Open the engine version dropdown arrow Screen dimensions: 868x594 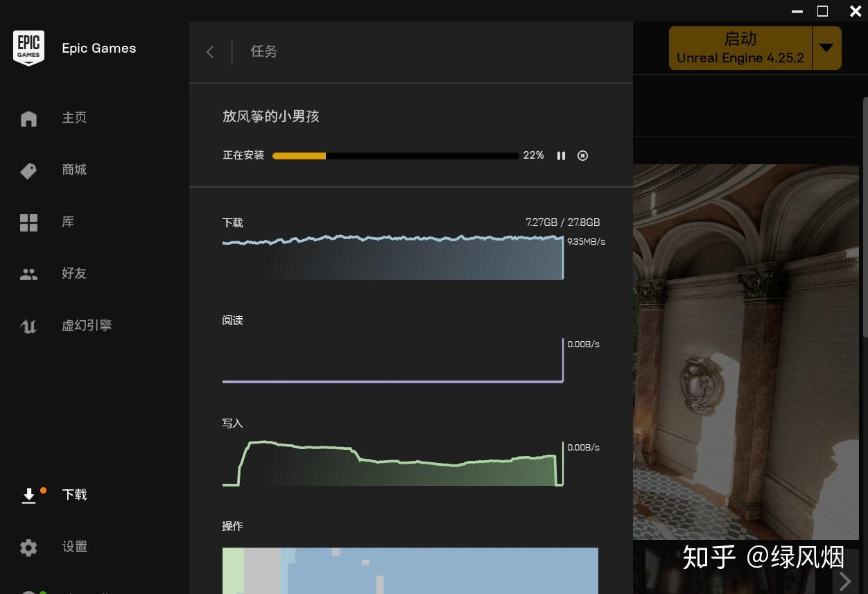click(826, 48)
